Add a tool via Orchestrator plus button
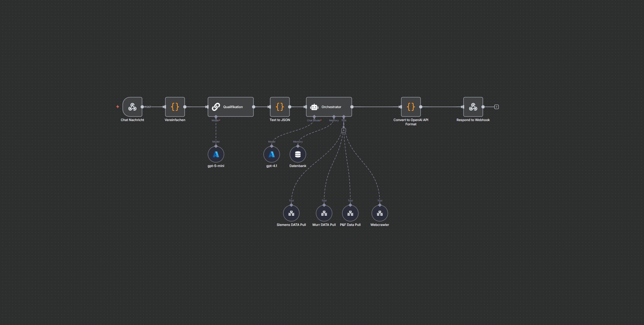The height and width of the screenshot is (325, 644). point(344,130)
